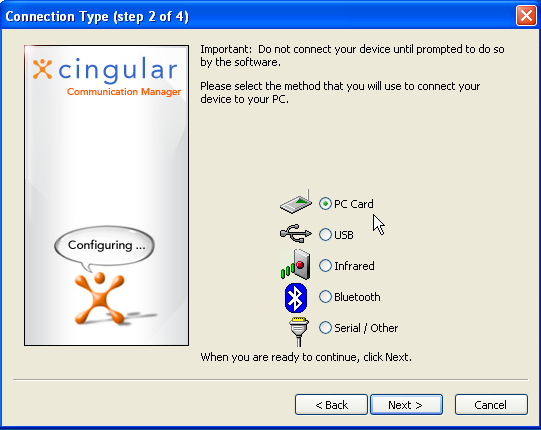The height and width of the screenshot is (430, 541).
Task: Click the Serial / Other label text
Action: pyautogui.click(x=366, y=328)
